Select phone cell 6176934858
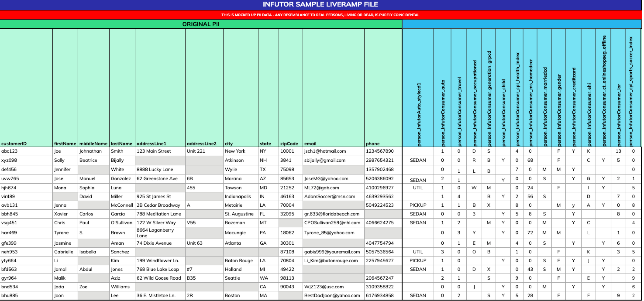Image resolution: width=644 pixels, height=301 pixels. (x=383, y=296)
